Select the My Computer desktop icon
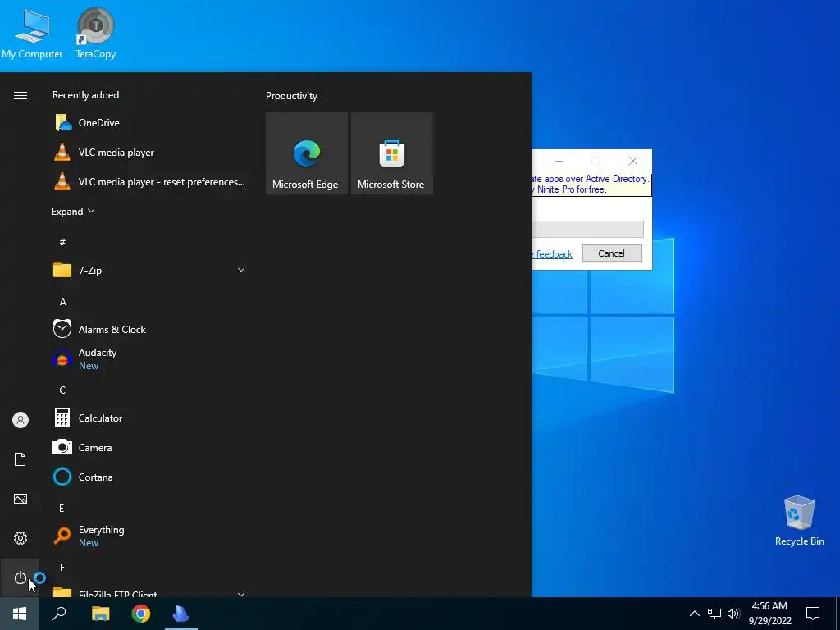The height and width of the screenshot is (630, 840). 32,34
